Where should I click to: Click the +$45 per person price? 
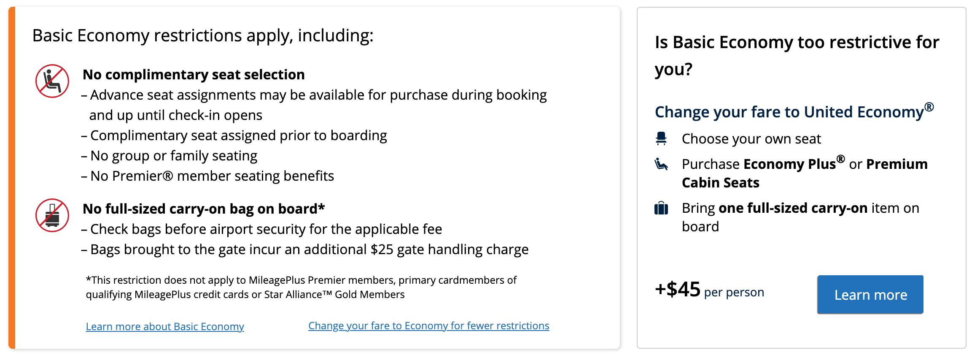709,290
